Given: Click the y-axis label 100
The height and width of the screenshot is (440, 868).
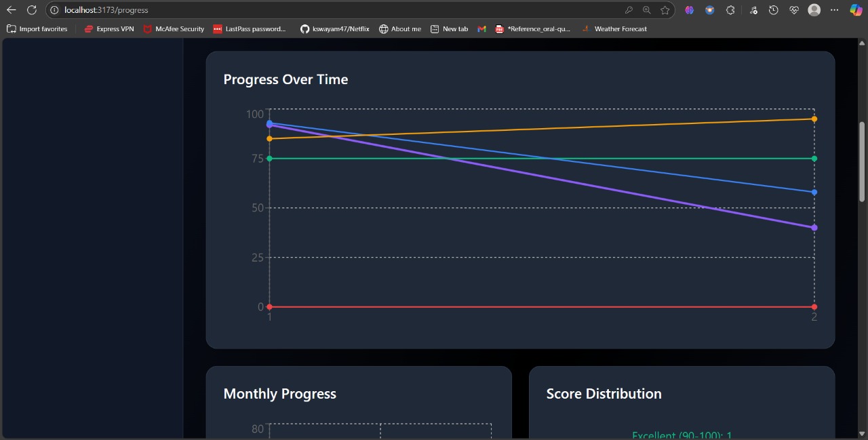Looking at the screenshot, I should click(x=255, y=114).
